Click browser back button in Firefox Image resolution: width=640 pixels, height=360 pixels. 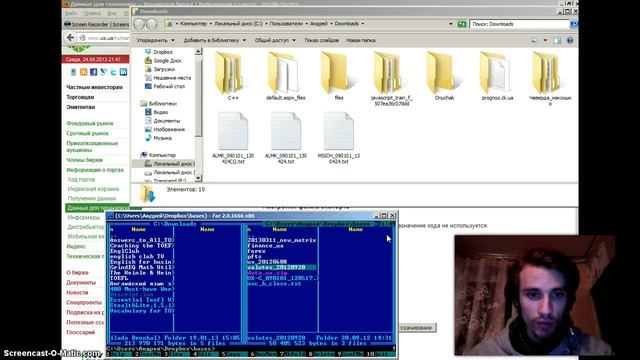[71, 38]
